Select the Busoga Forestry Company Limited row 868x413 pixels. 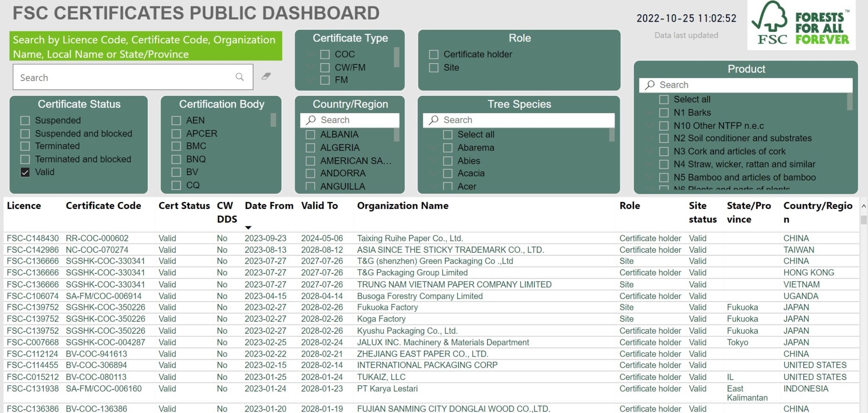click(420, 296)
